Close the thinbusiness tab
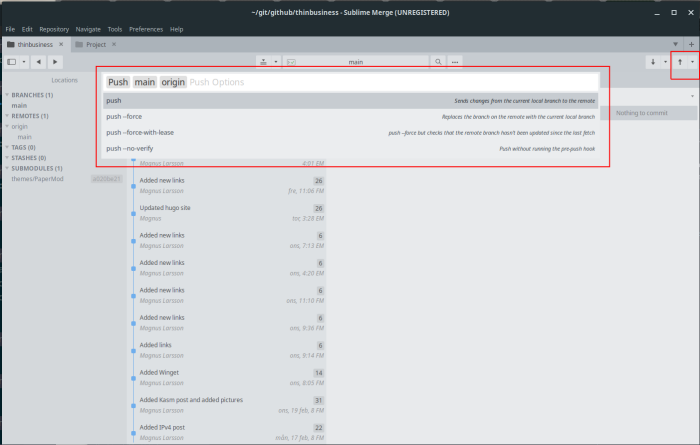 click(x=61, y=44)
